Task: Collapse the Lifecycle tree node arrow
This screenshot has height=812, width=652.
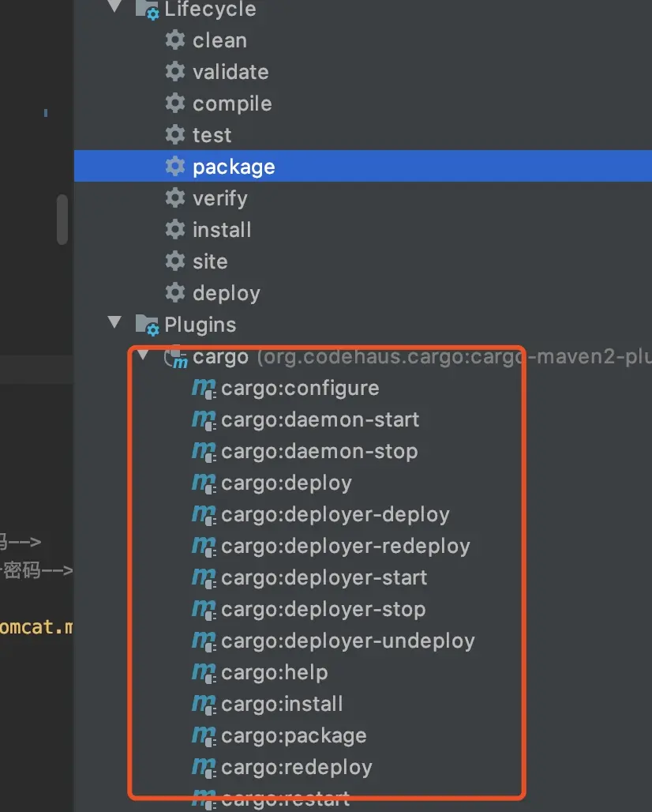Action: tap(114, 6)
